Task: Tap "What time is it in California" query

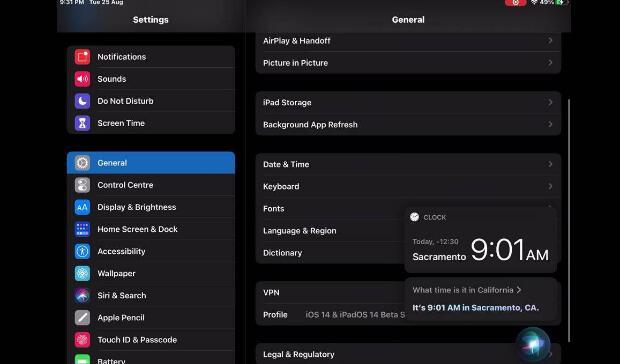Action: pos(463,290)
